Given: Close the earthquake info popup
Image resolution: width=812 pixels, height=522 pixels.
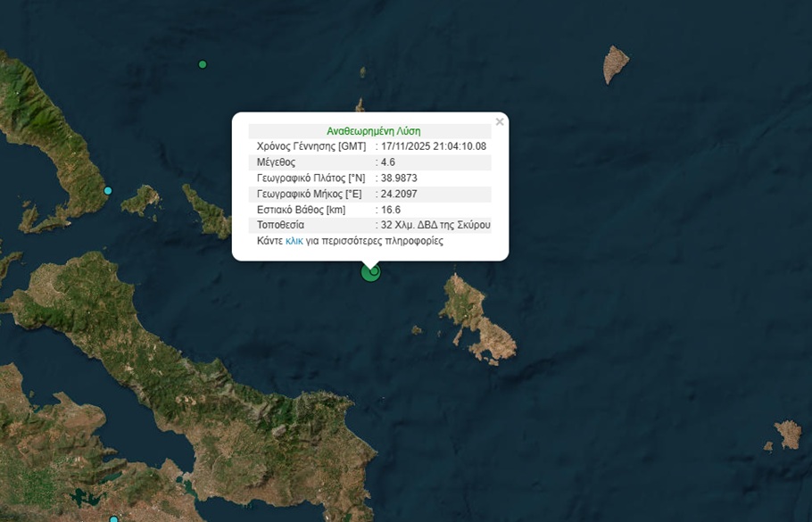Looking at the screenshot, I should (x=500, y=121).
